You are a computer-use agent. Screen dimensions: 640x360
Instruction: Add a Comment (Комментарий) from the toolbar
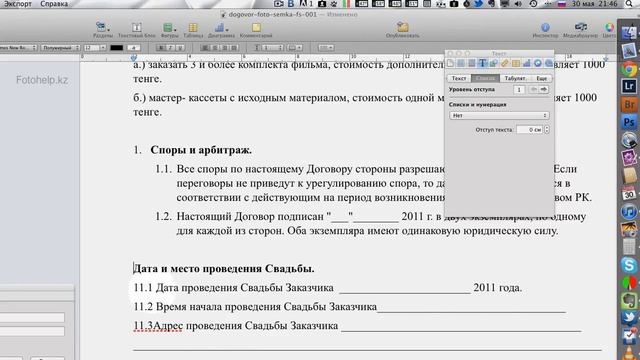[x=256, y=30]
